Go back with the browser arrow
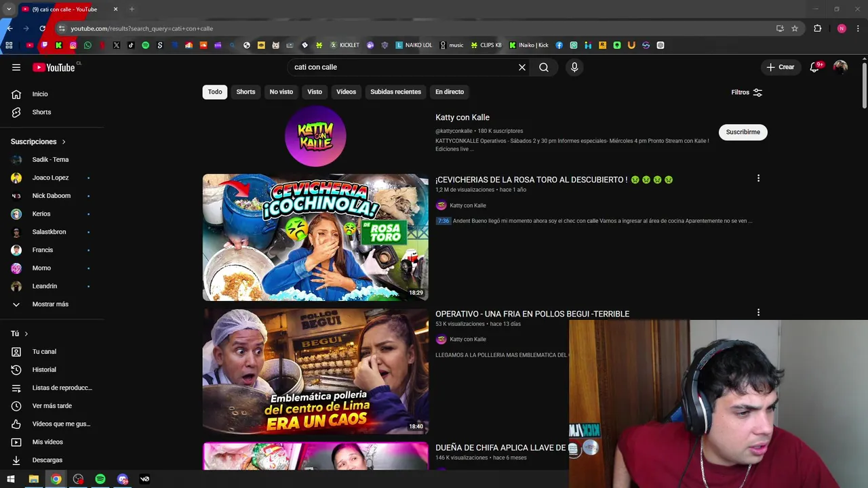Viewport: 868px width, 488px height. coord(9,28)
